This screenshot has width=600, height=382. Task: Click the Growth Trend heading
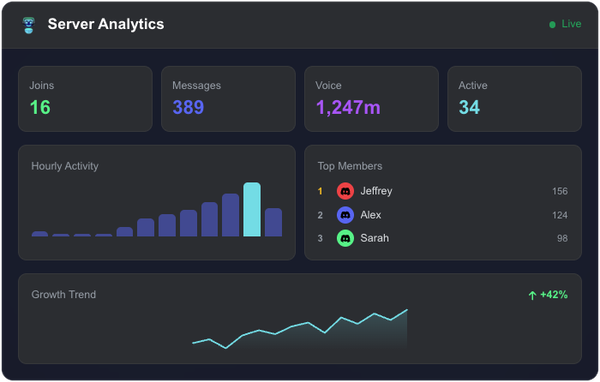pos(64,295)
